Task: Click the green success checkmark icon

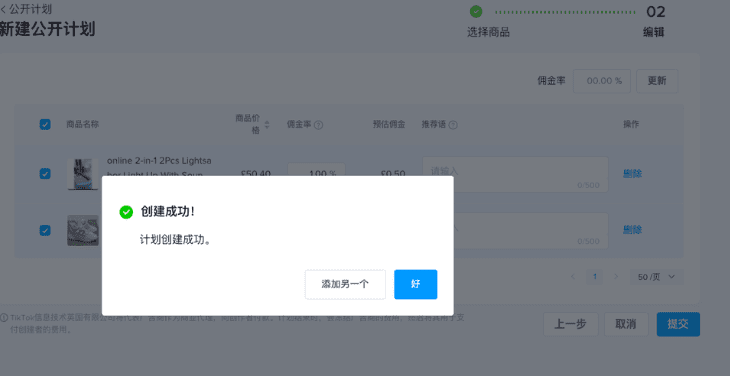Action: pos(126,212)
